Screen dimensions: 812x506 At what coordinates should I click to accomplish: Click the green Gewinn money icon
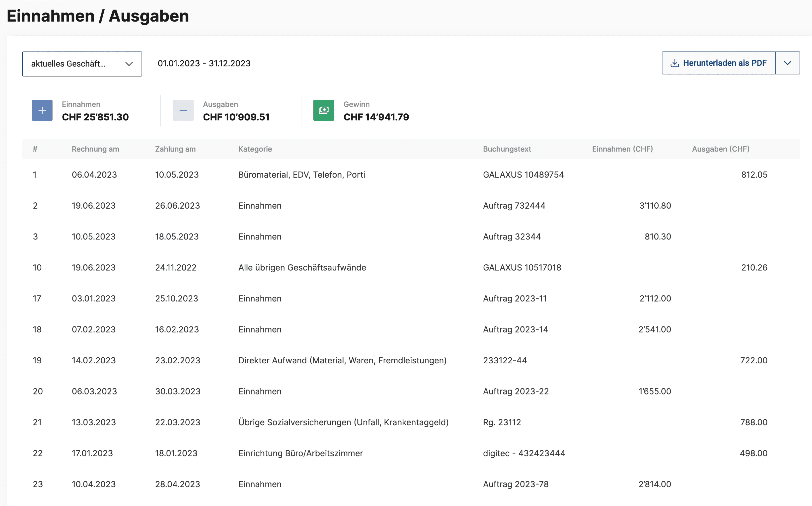(323, 110)
